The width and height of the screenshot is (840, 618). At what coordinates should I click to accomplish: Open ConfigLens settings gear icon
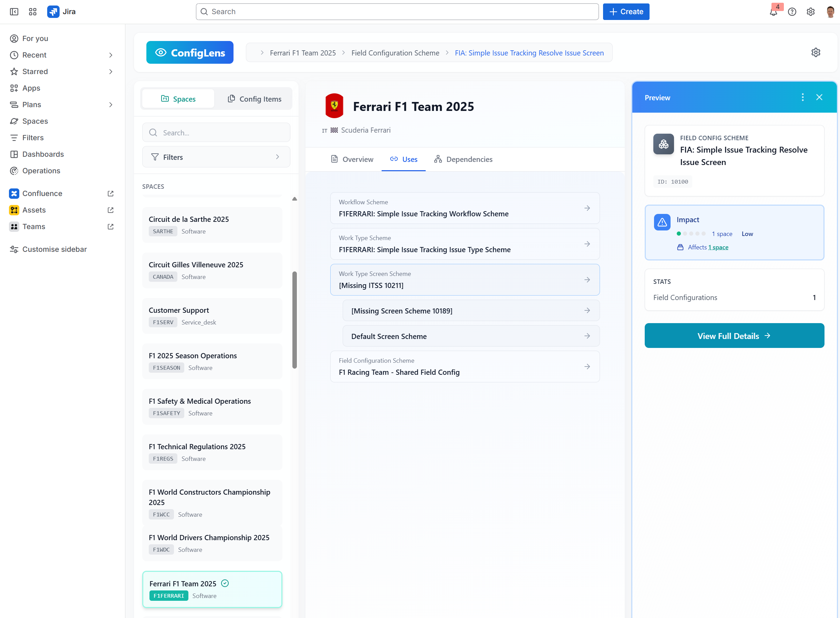pos(816,52)
